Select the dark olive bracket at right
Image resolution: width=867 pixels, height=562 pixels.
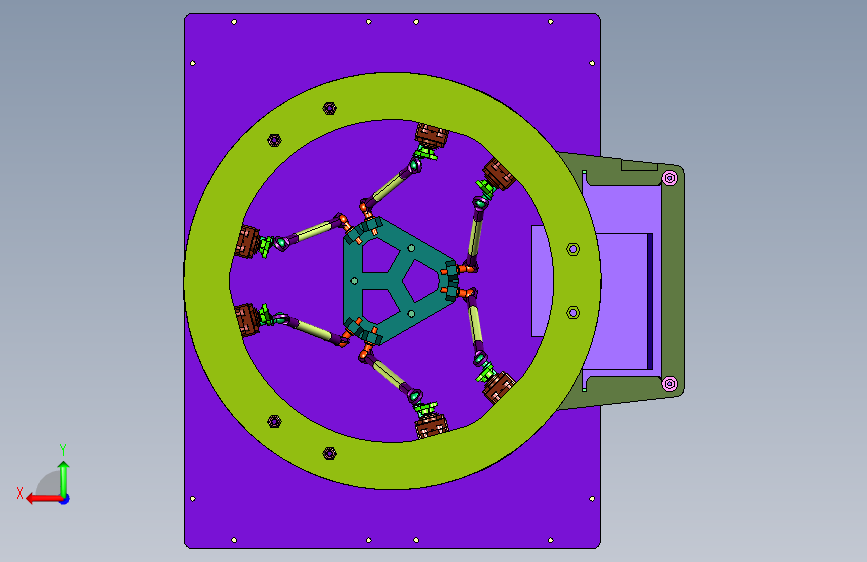click(x=672, y=281)
